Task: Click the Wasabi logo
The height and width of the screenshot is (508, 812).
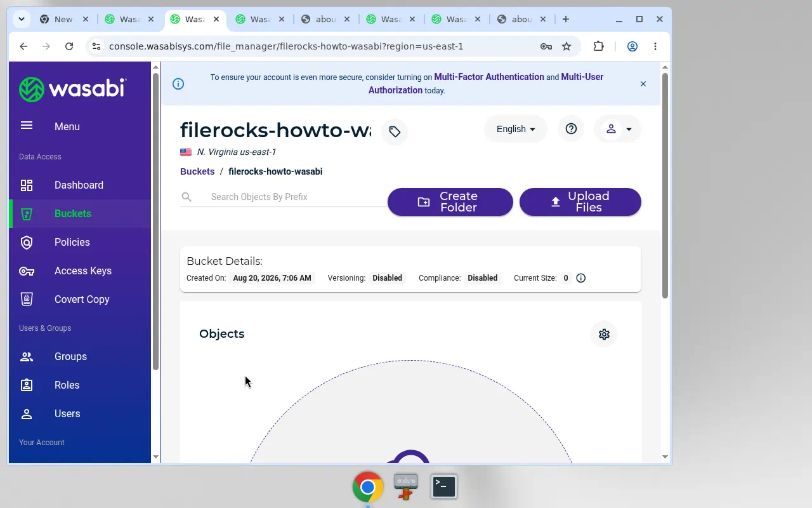Action: (72, 89)
